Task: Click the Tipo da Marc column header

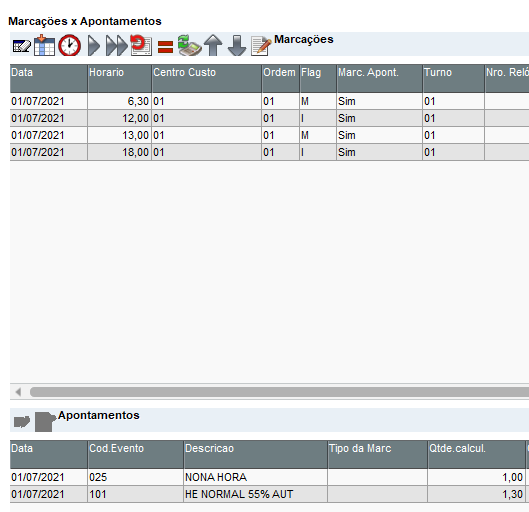Action: 378,454
